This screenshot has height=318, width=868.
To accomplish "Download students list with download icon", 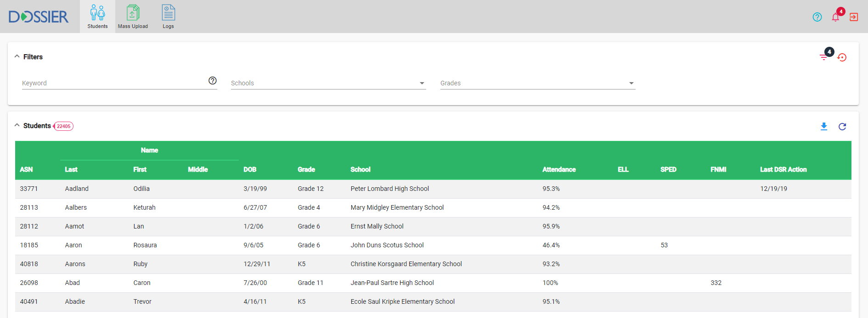I will 824,126.
